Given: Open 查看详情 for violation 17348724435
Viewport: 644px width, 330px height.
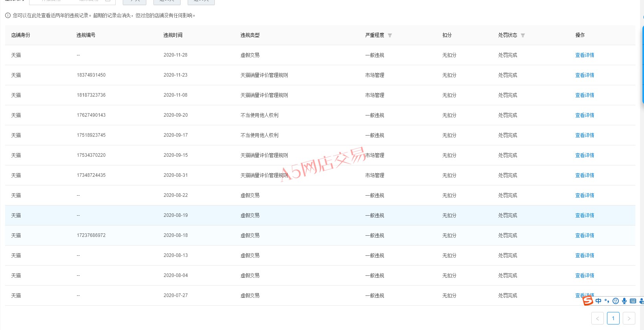Looking at the screenshot, I should pyautogui.click(x=585, y=176).
